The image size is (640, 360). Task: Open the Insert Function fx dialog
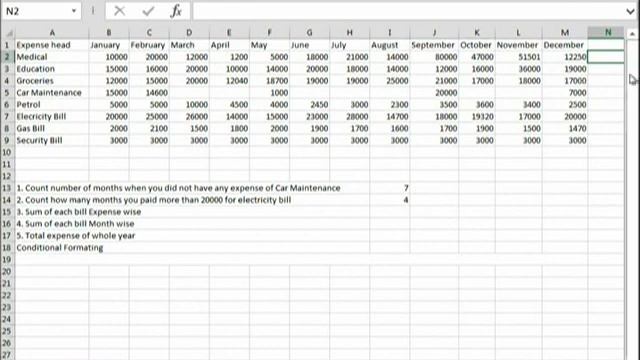click(x=176, y=11)
